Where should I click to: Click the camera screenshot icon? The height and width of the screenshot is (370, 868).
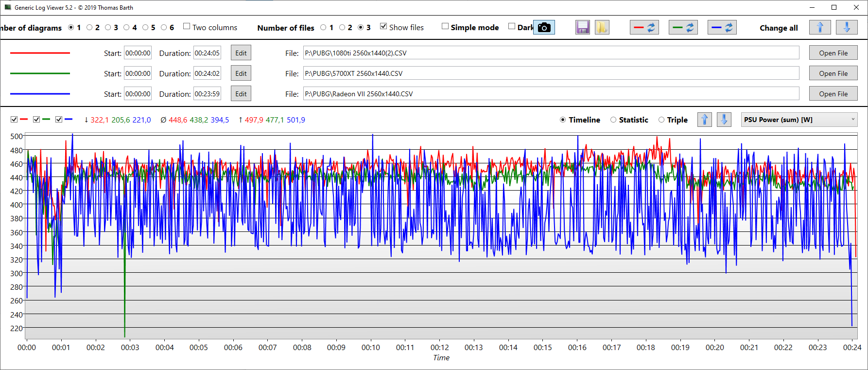[544, 28]
